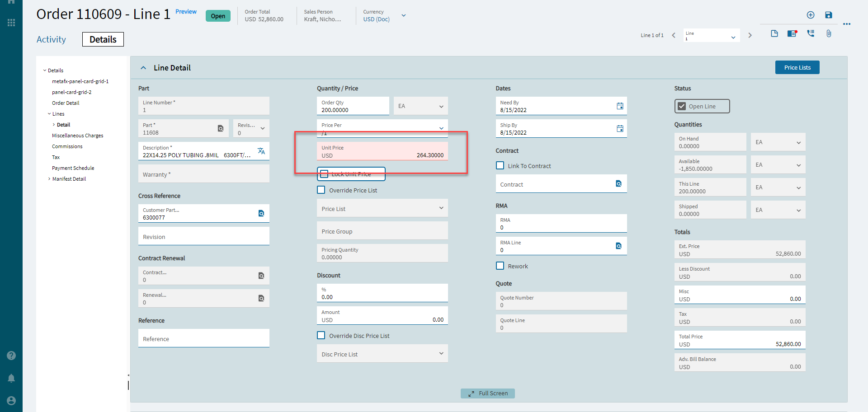Click the Price Lists button
This screenshot has width=868, height=412.
[x=797, y=67]
